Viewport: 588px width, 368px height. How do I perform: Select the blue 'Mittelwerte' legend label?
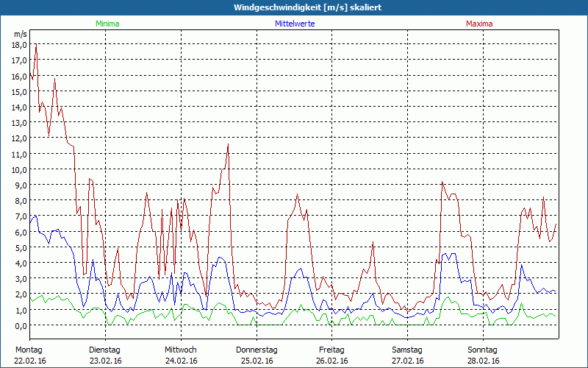(295, 24)
